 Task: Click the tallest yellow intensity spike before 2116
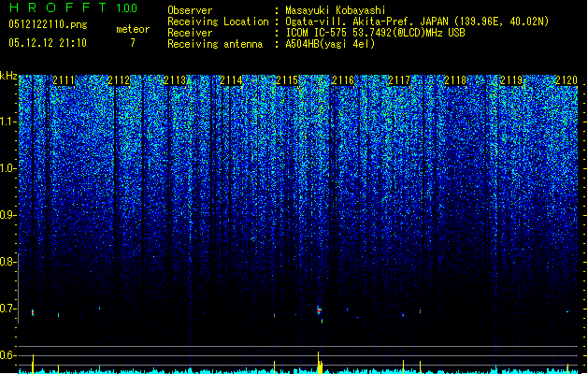(x=319, y=363)
